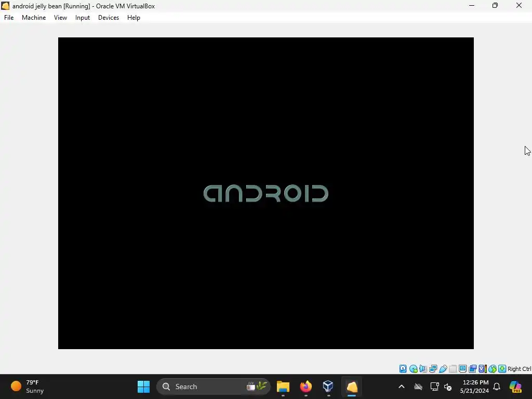Click inside the Android VM boot screen
532x399 pixels.
click(265, 193)
